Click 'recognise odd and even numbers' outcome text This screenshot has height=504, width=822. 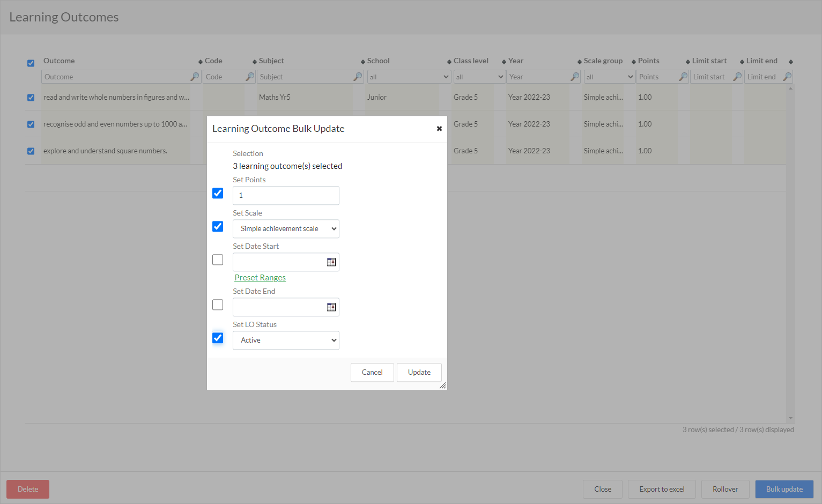click(115, 124)
